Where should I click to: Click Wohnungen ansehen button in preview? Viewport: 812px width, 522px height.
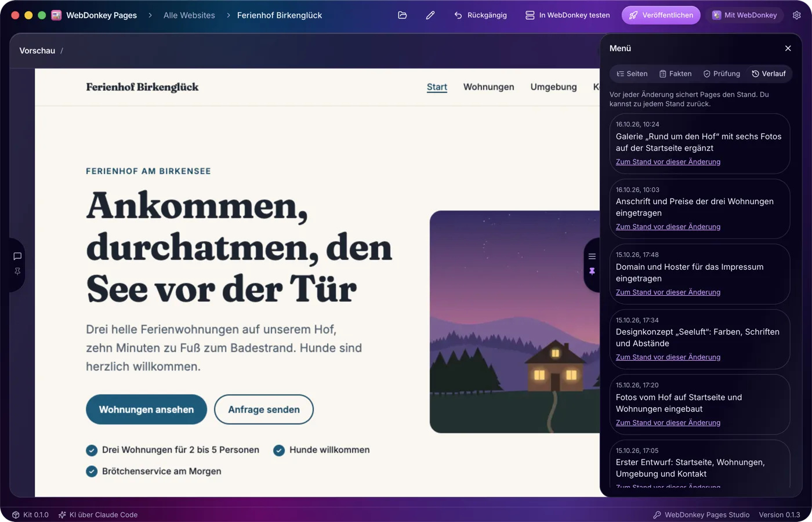point(146,409)
